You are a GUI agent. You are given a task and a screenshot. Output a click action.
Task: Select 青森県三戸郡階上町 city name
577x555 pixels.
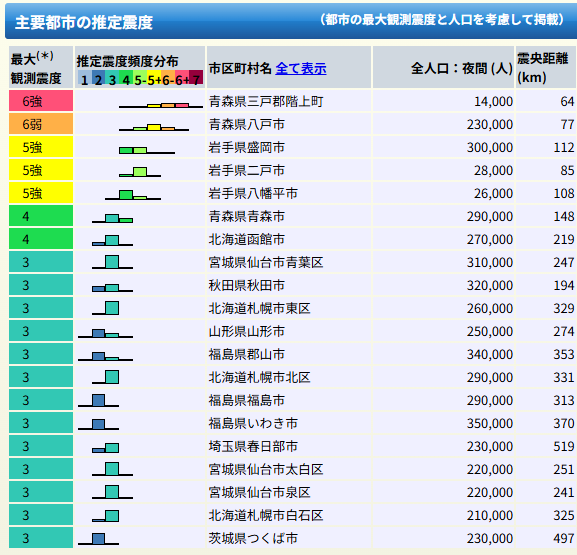[x=266, y=101]
